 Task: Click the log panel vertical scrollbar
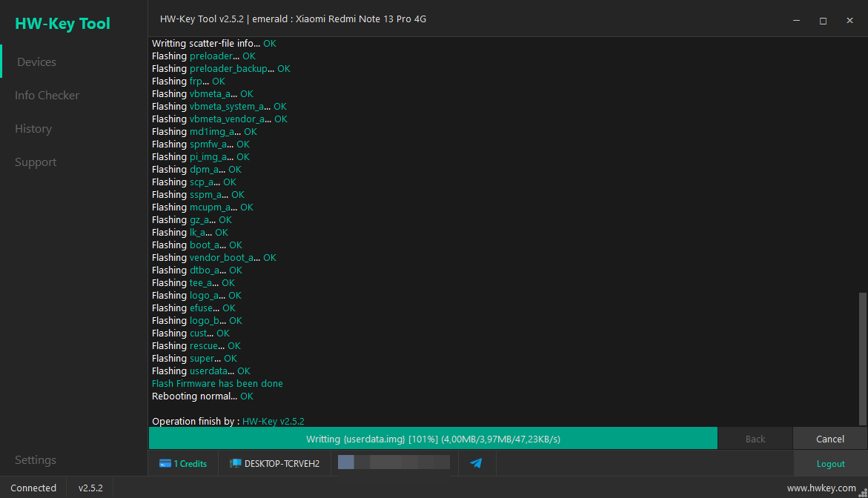tap(863, 359)
